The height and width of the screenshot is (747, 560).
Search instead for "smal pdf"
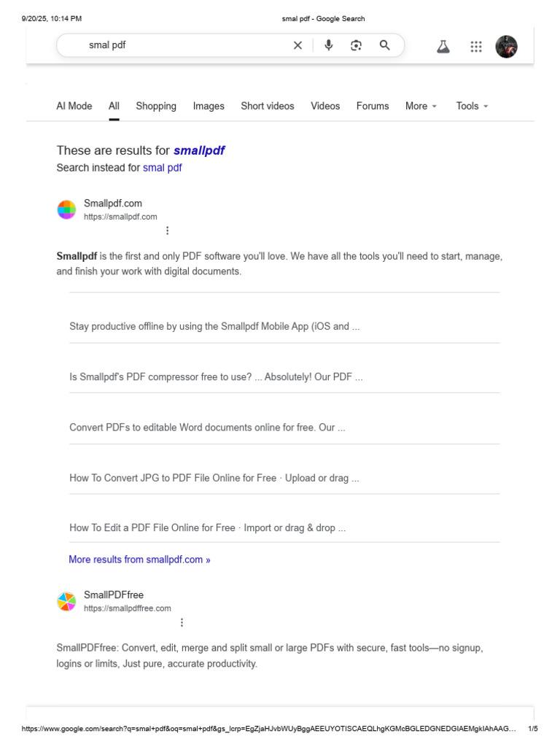162,168
